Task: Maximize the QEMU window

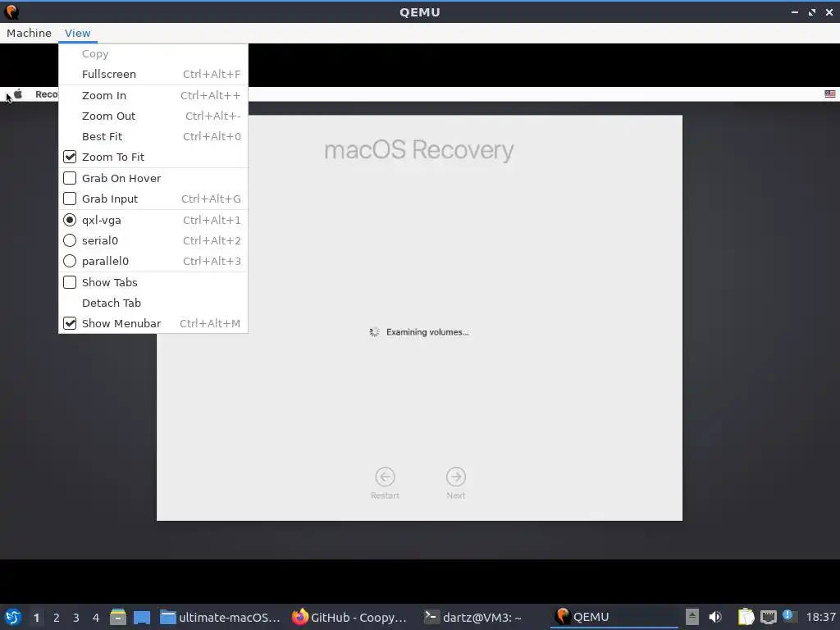Action: 812,11
